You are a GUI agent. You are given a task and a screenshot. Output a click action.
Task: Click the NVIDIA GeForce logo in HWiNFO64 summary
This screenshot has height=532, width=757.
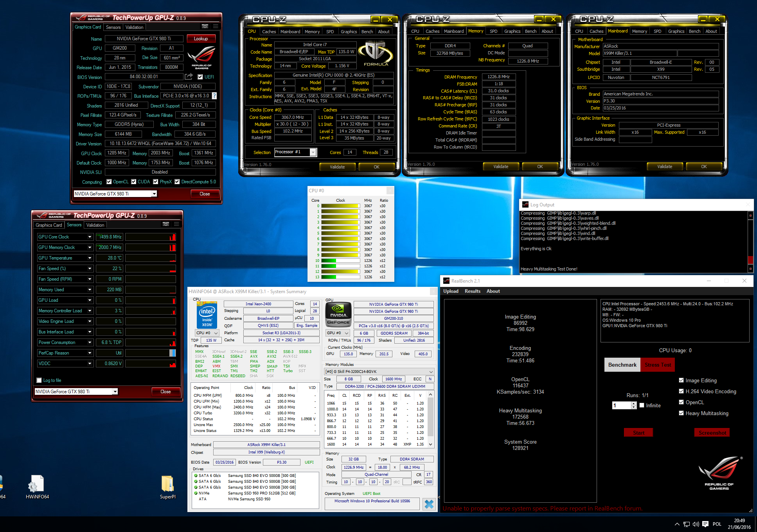(x=338, y=315)
